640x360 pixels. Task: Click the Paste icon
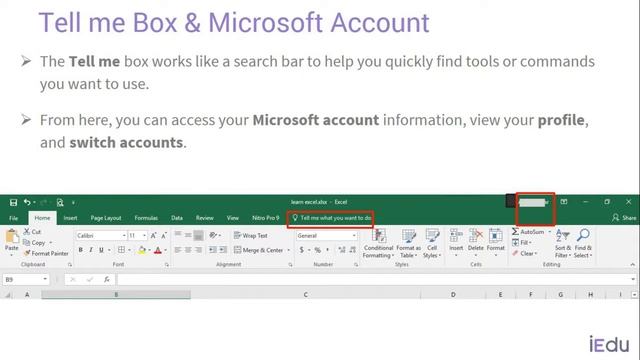(12, 237)
